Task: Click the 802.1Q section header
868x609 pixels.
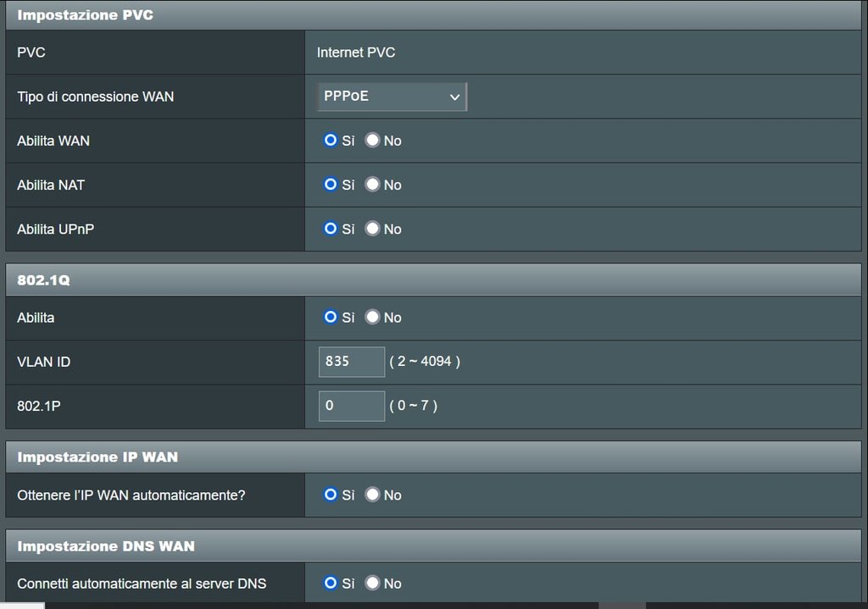Action: (x=43, y=280)
